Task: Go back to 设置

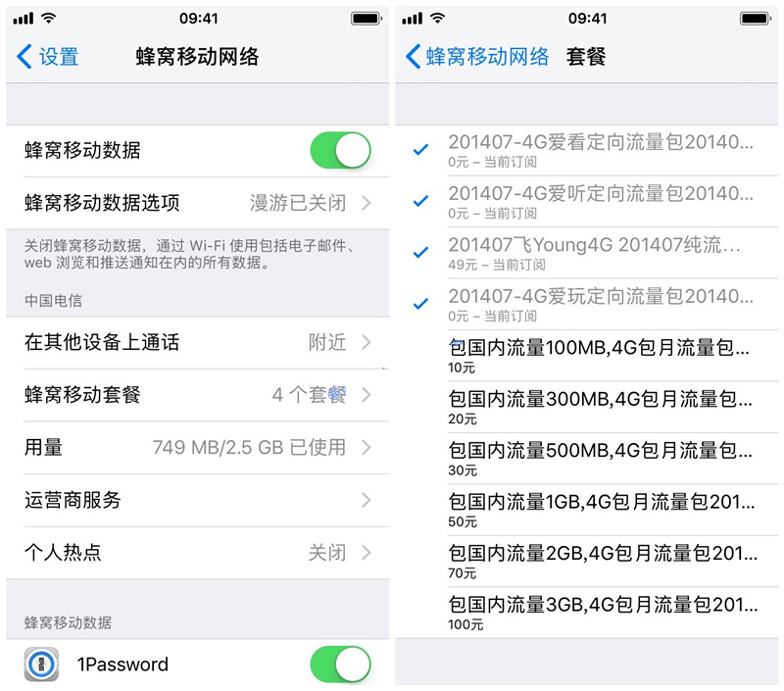Action: (x=48, y=56)
